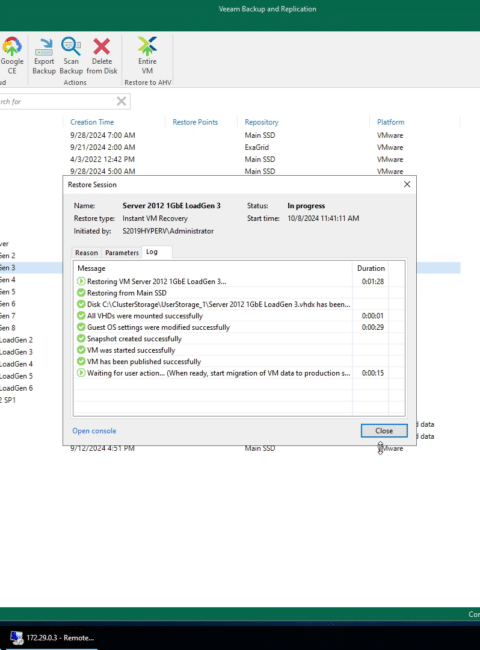
Task: Select the SP1 tree item
Action: [x=8, y=400]
